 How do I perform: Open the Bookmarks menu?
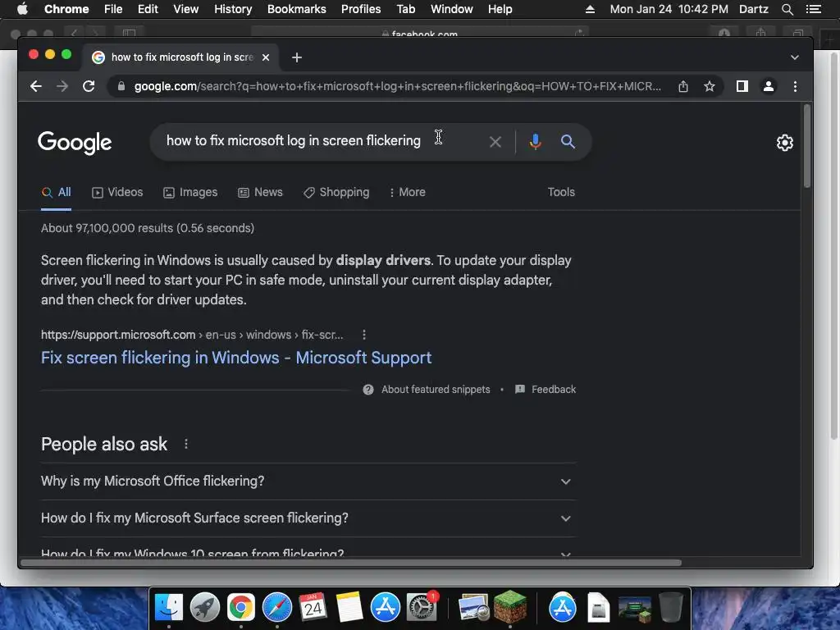[x=297, y=9]
